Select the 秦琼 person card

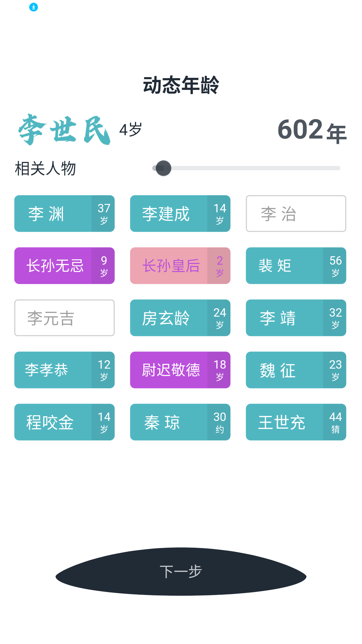[180, 422]
